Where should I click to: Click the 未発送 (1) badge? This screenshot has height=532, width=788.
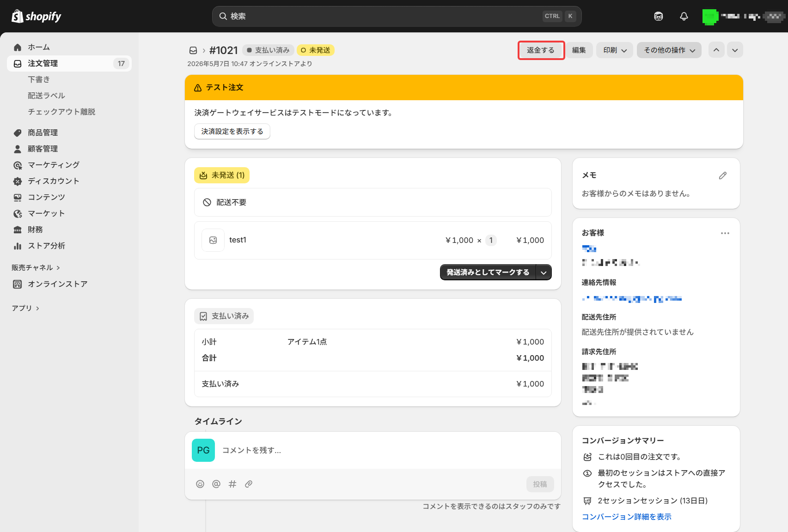click(222, 175)
